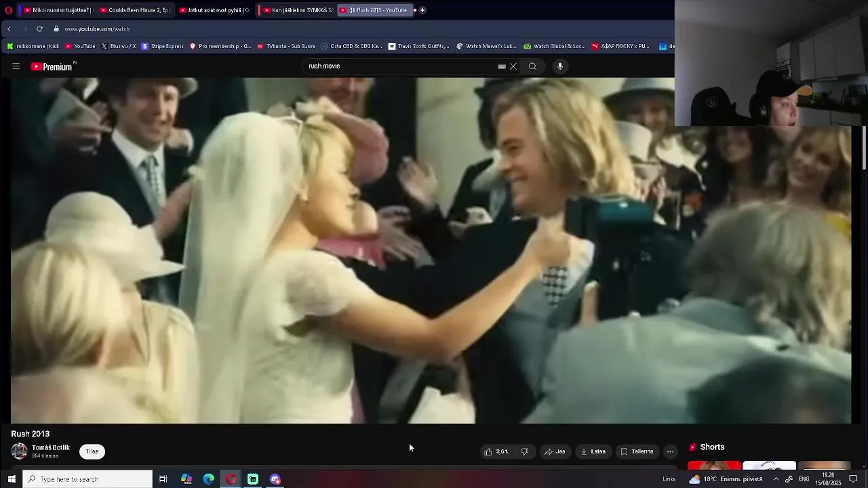The height and width of the screenshot is (488, 868).
Task: Open Watch Global & Loc... bookmark
Action: coord(554,46)
